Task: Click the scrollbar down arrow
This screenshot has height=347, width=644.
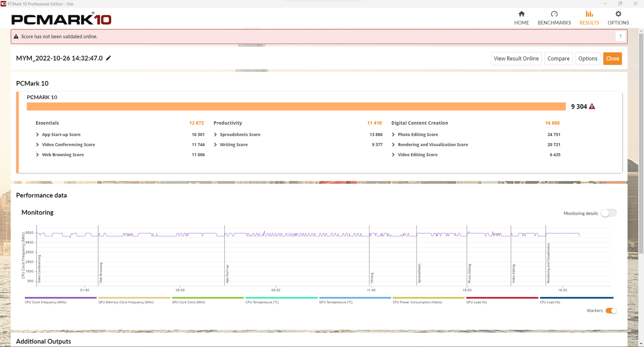Action: [x=641, y=344]
